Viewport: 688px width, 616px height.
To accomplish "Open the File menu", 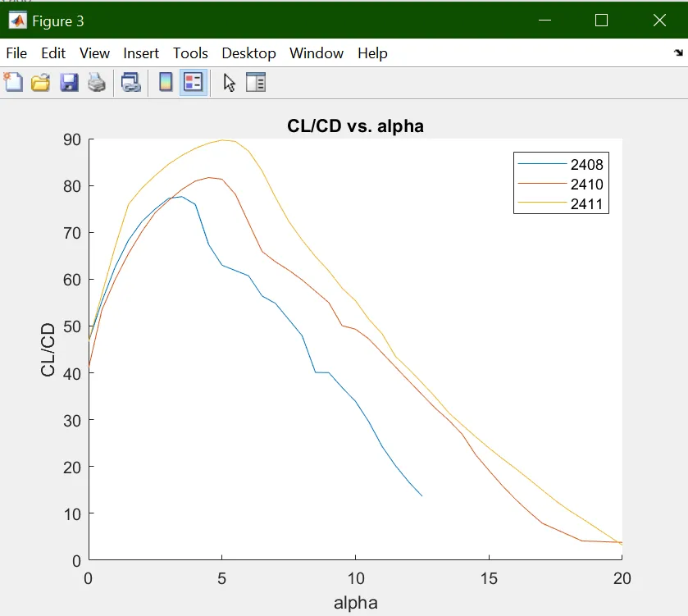I will click(16, 53).
